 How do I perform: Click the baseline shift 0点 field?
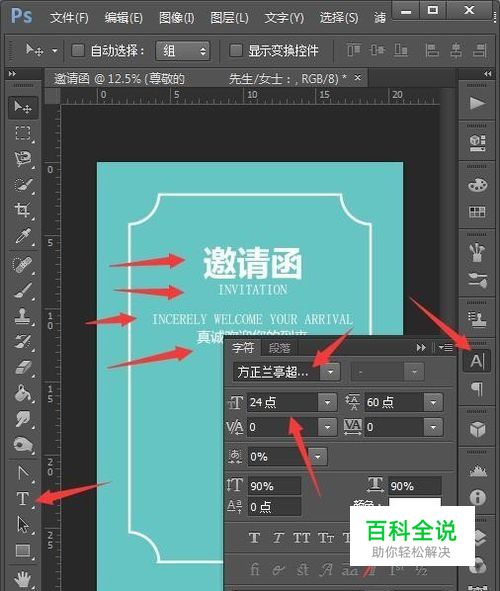click(274, 507)
